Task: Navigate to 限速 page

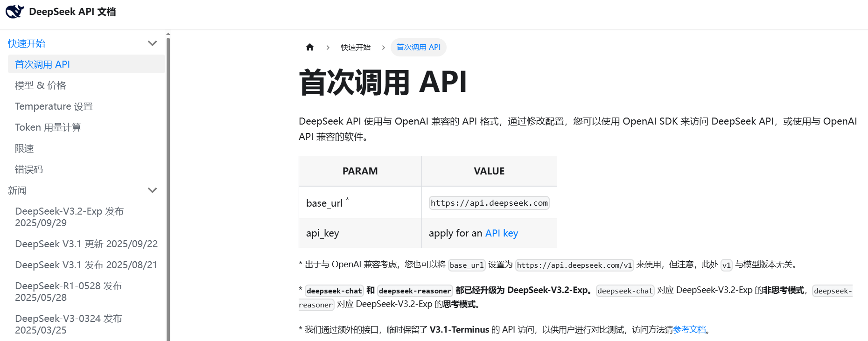Action: click(x=24, y=148)
